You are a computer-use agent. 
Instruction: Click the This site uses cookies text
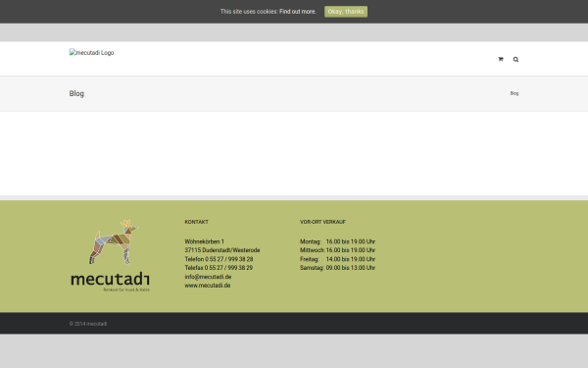249,12
